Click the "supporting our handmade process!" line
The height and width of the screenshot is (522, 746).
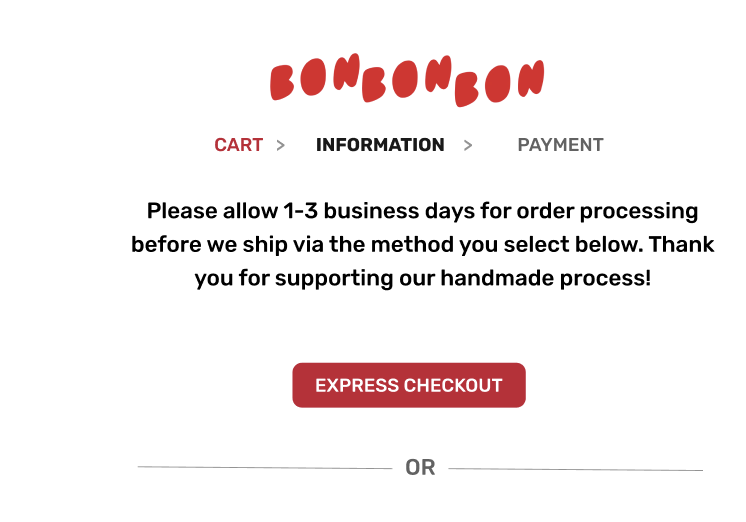[422, 278]
